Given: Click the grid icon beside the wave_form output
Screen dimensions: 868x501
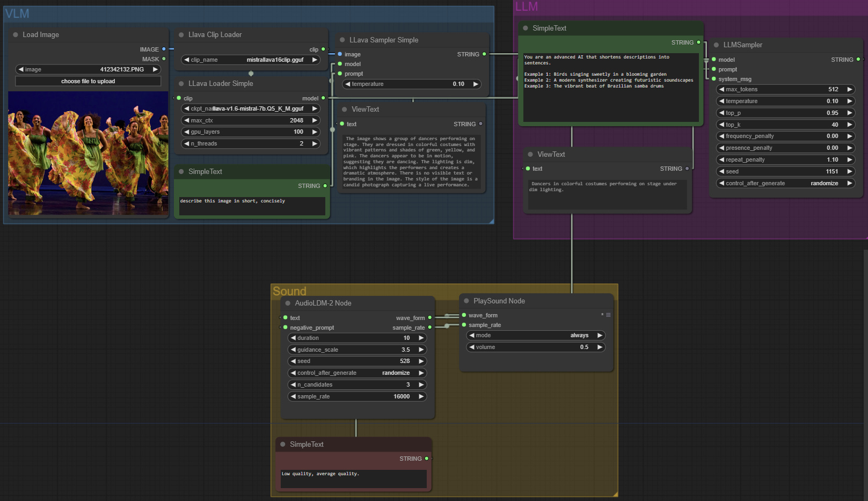Looking at the screenshot, I should (608, 315).
